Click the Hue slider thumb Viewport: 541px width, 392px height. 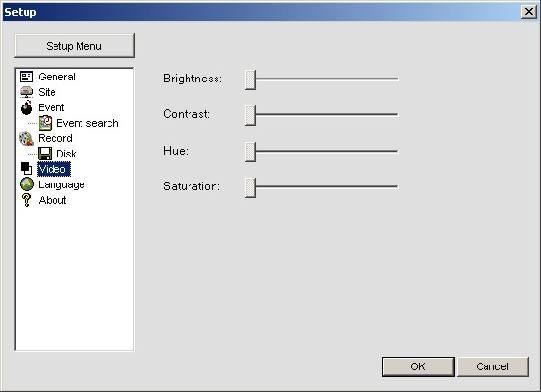tap(250, 151)
